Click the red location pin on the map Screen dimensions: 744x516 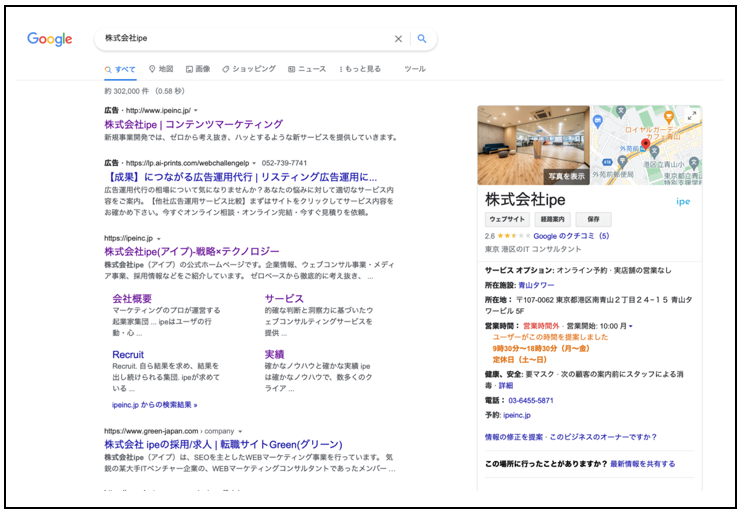[645, 145]
